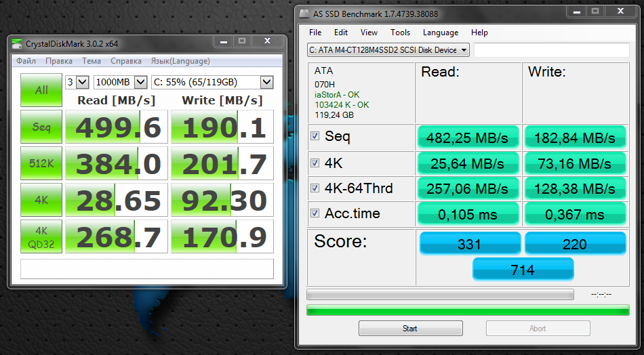Click the CrystalDiskMark title bar app icon
Image resolution: width=644 pixels, height=355 pixels.
[x=17, y=43]
